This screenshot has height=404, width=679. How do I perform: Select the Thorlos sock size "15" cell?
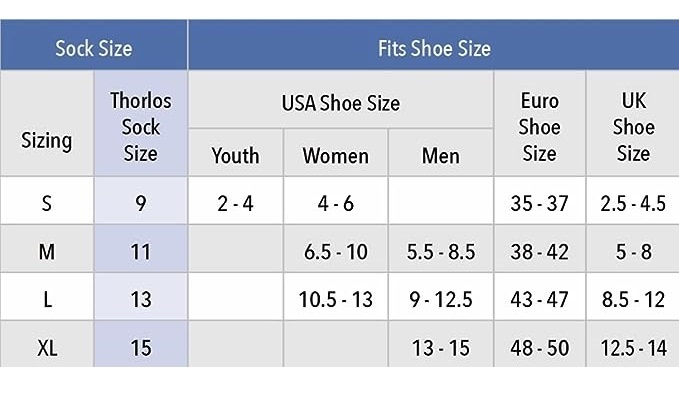coord(140,349)
